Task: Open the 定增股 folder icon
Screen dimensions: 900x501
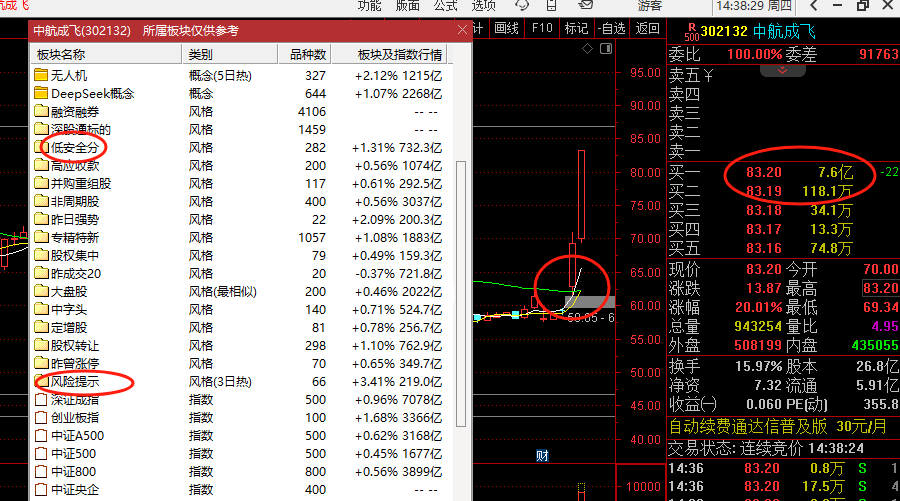Action: pos(41,327)
